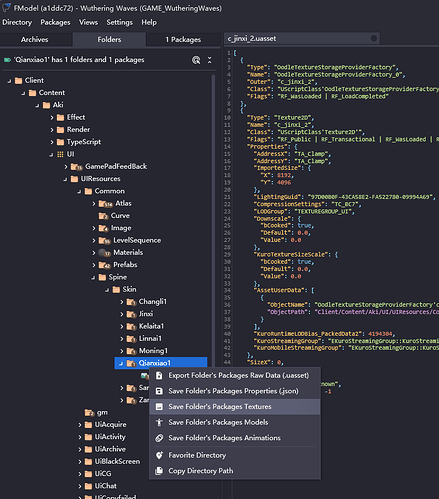The width and height of the screenshot is (439, 499).
Task: Select the Jinxi folder in tree
Action: [x=146, y=314]
